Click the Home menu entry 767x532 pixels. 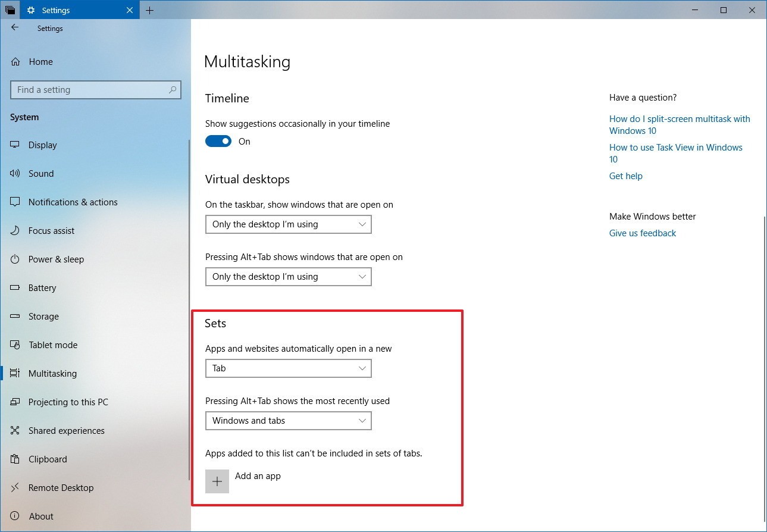[x=40, y=61]
